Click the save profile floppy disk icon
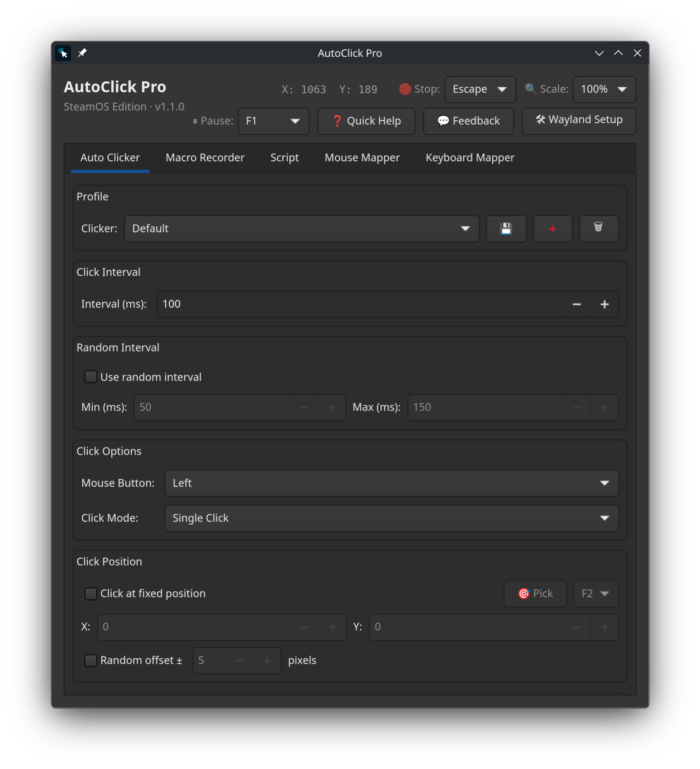 [x=506, y=228]
